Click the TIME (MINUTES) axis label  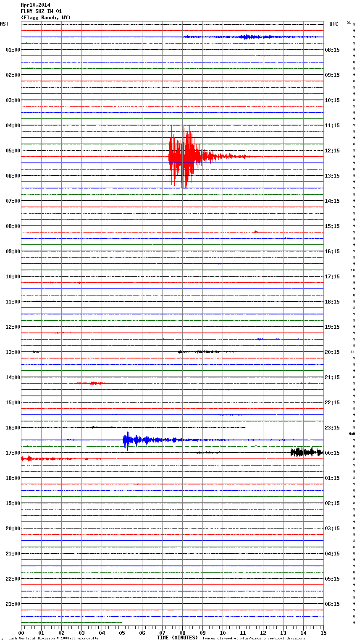point(177,638)
